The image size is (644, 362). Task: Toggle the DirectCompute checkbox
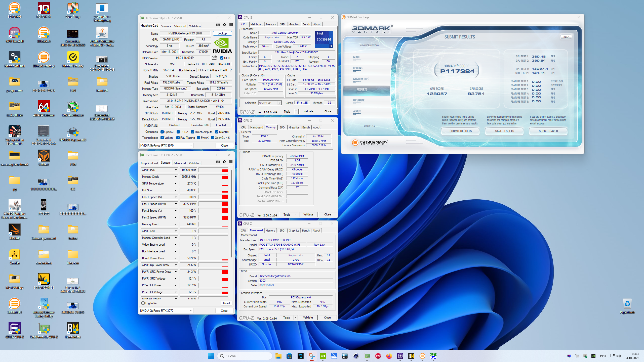192,132
